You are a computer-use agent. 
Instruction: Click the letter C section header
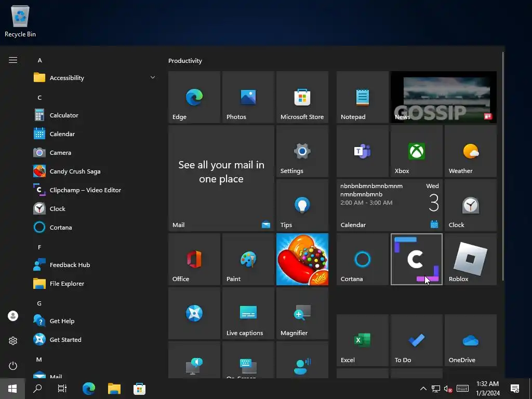39,97
